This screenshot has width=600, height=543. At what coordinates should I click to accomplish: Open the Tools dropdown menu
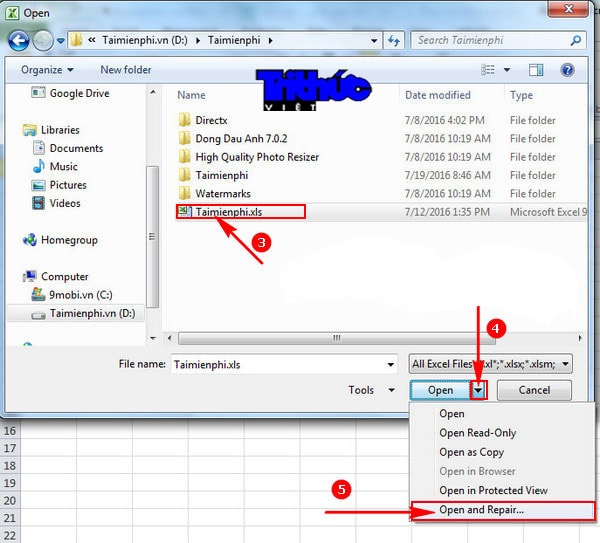coord(371,390)
